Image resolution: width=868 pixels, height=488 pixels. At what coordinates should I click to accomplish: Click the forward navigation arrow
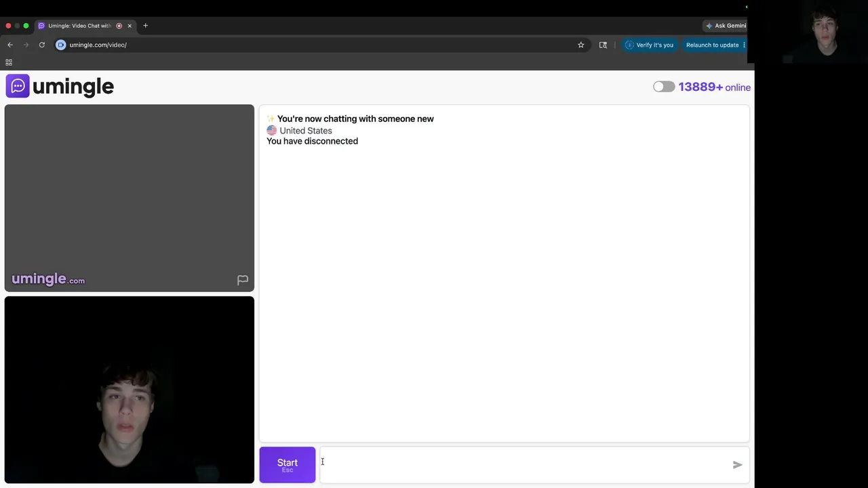coord(26,45)
